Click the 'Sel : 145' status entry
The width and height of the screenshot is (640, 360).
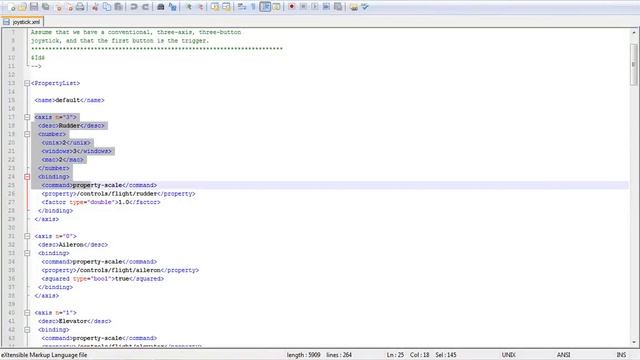click(x=446, y=355)
